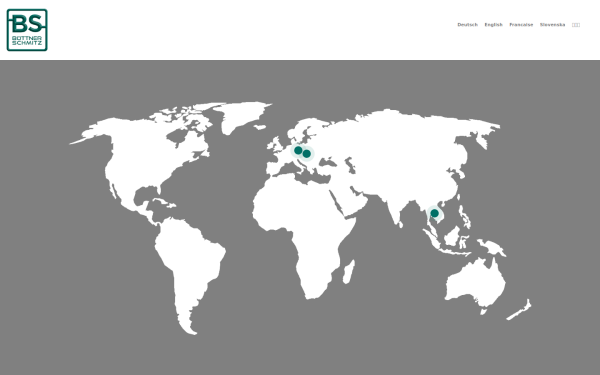Click the Southeast Asia location marker
Screen dimensions: 600x375
pos(434,213)
